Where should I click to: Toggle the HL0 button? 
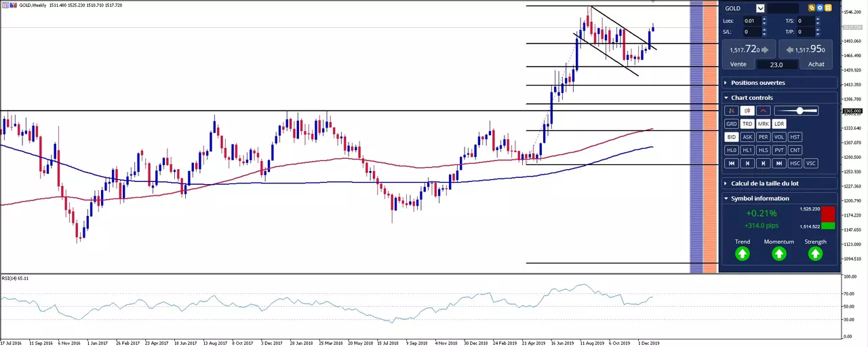click(732, 150)
